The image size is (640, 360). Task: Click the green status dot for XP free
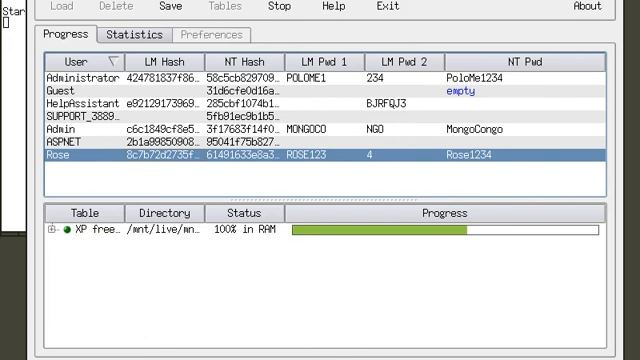click(67, 229)
